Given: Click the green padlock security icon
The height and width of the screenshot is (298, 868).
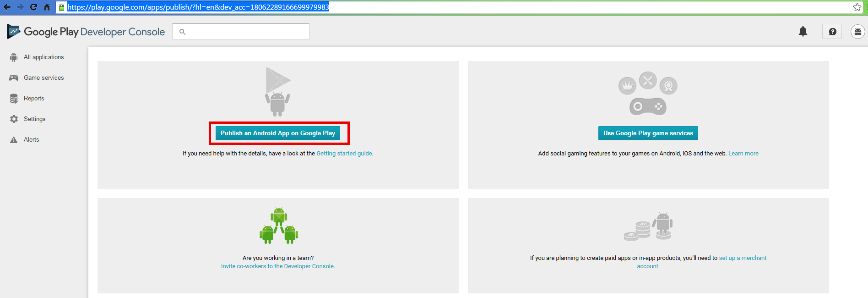Looking at the screenshot, I should tap(62, 7).
